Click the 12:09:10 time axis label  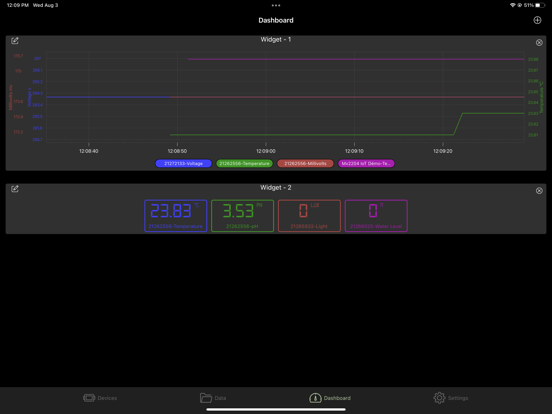coord(354,151)
